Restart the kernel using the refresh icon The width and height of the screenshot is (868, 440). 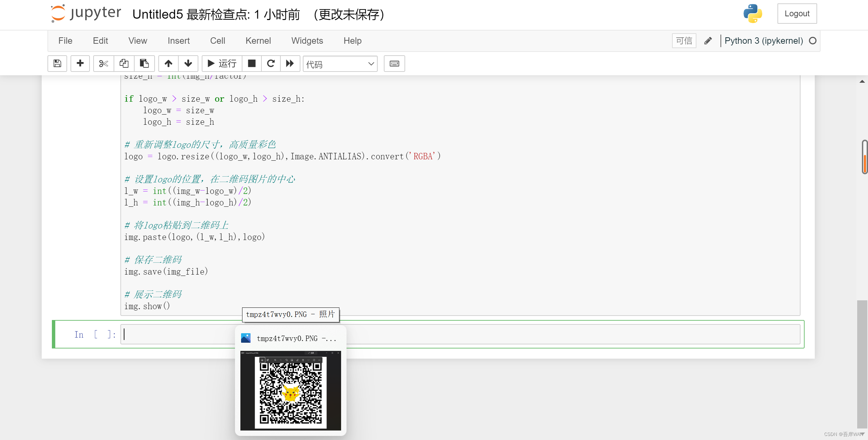click(270, 63)
